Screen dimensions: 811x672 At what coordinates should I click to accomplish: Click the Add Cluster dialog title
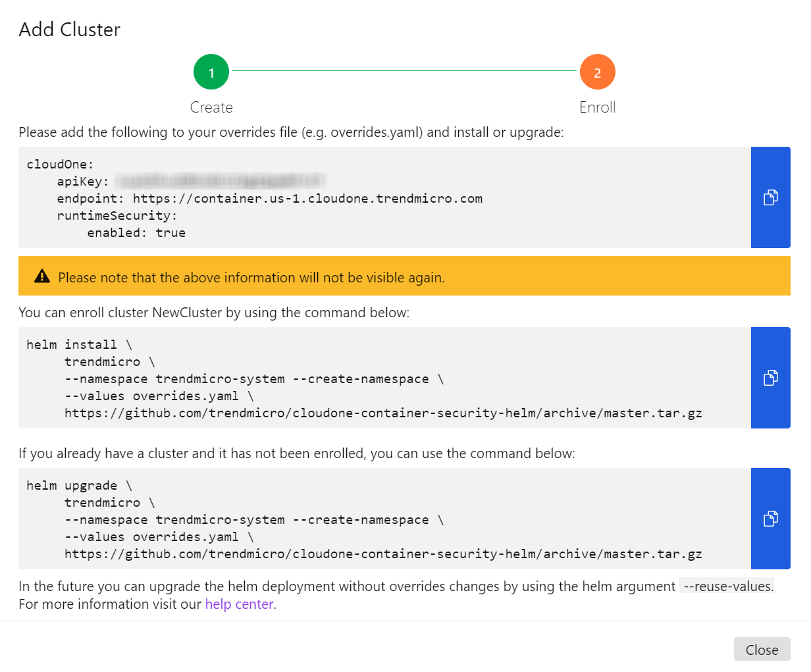click(70, 30)
